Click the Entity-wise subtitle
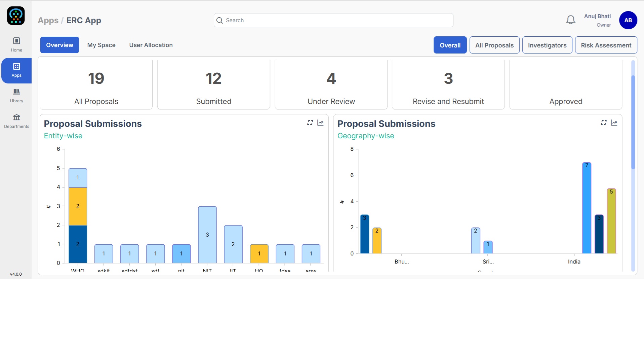 [63, 136]
